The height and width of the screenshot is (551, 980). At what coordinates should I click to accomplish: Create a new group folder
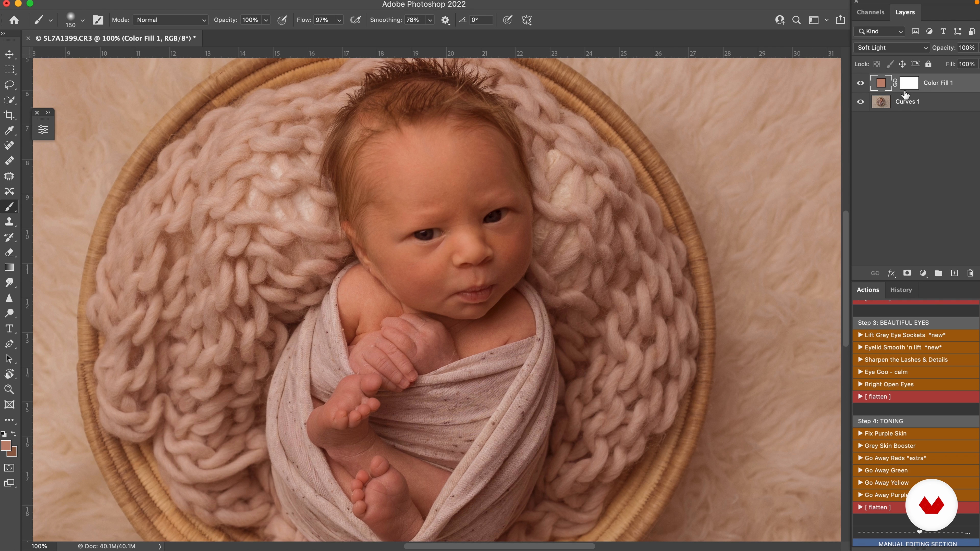pyautogui.click(x=939, y=273)
